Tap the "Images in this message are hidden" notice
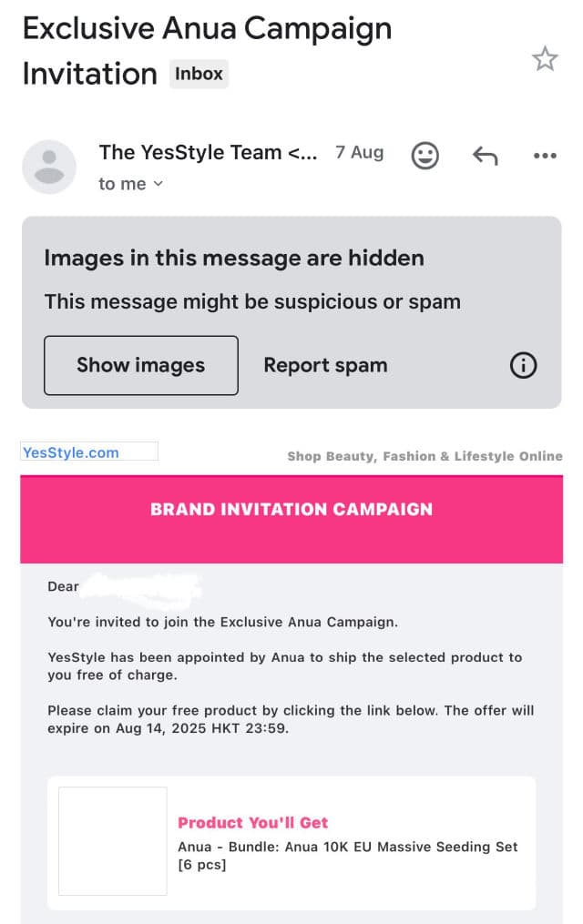The height and width of the screenshot is (924, 583). [x=234, y=258]
